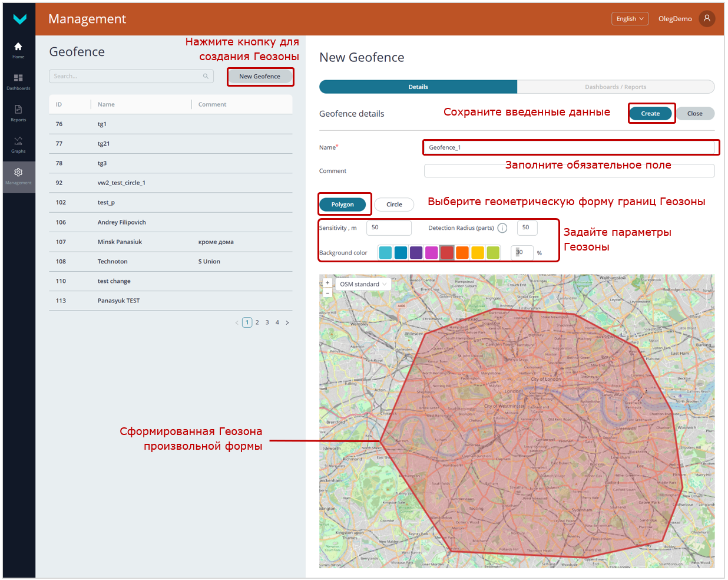The height and width of the screenshot is (580, 728).
Task: Click the user profile avatar icon
Action: 707,18
